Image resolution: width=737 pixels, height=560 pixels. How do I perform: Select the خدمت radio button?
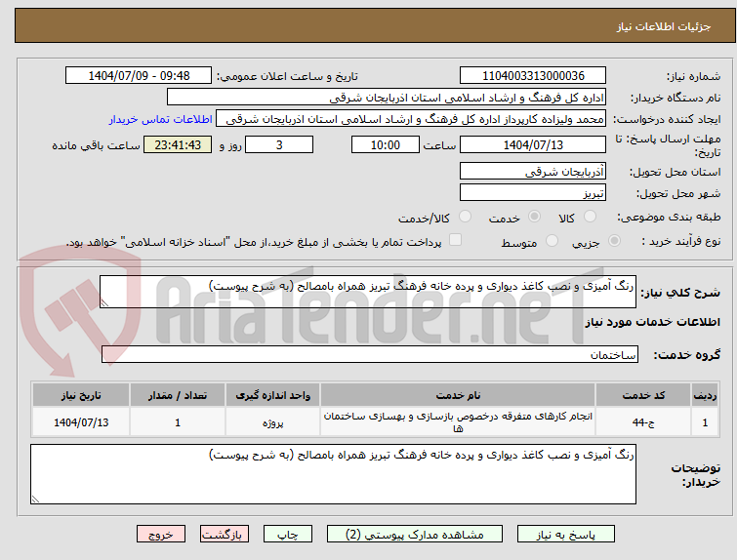[534, 217]
